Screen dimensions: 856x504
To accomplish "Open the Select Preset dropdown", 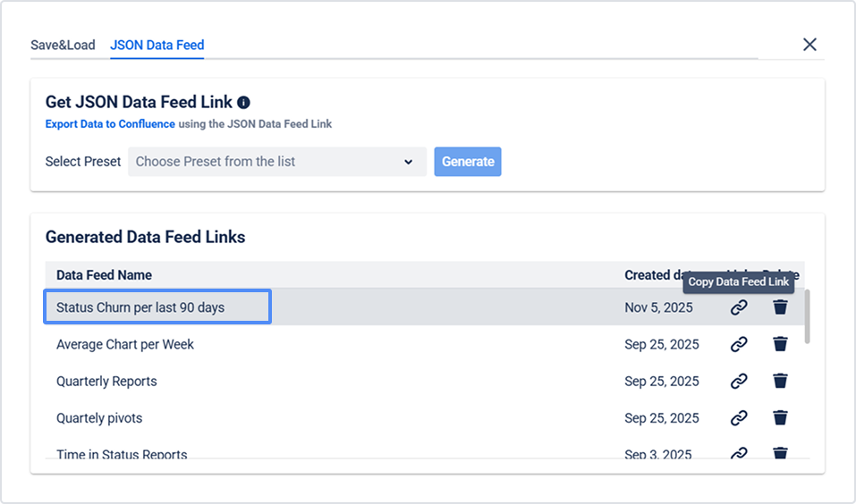I will (x=277, y=162).
